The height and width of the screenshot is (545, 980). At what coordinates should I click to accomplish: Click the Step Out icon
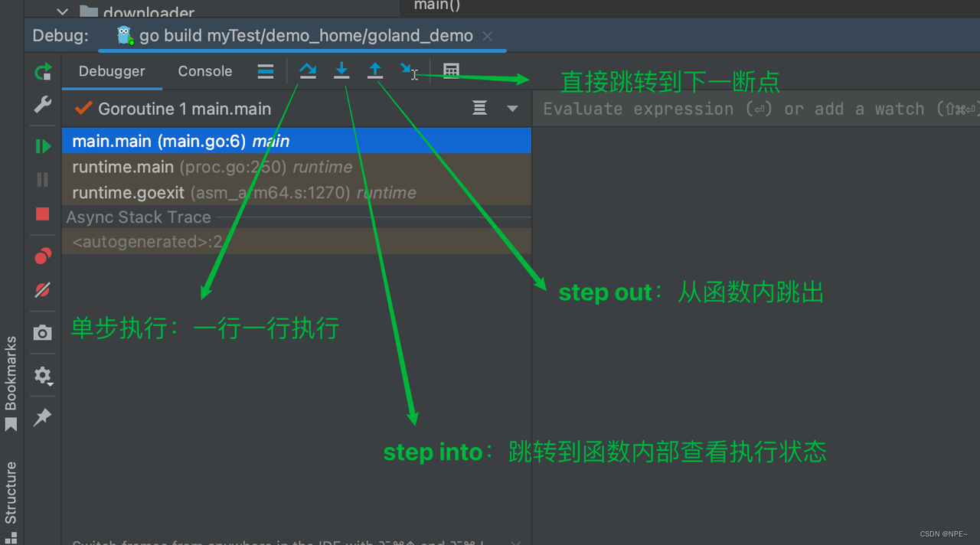coord(375,70)
